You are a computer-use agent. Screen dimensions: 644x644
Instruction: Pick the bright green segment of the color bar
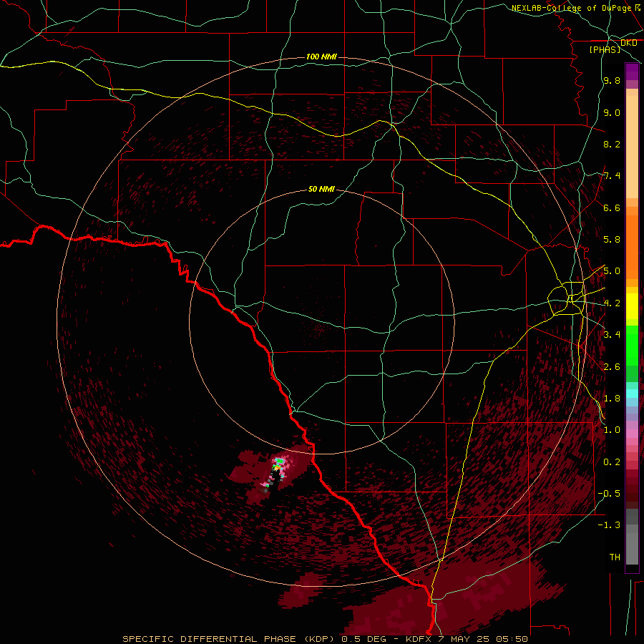tap(632, 345)
